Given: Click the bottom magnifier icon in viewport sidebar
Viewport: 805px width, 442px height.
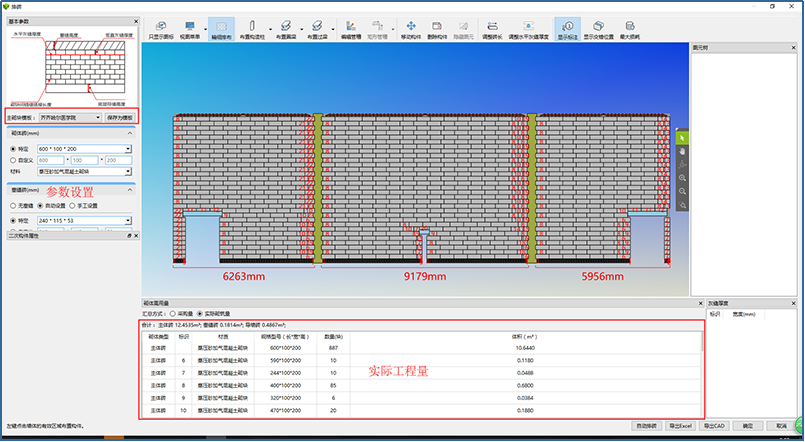Looking at the screenshot, I should [x=682, y=205].
